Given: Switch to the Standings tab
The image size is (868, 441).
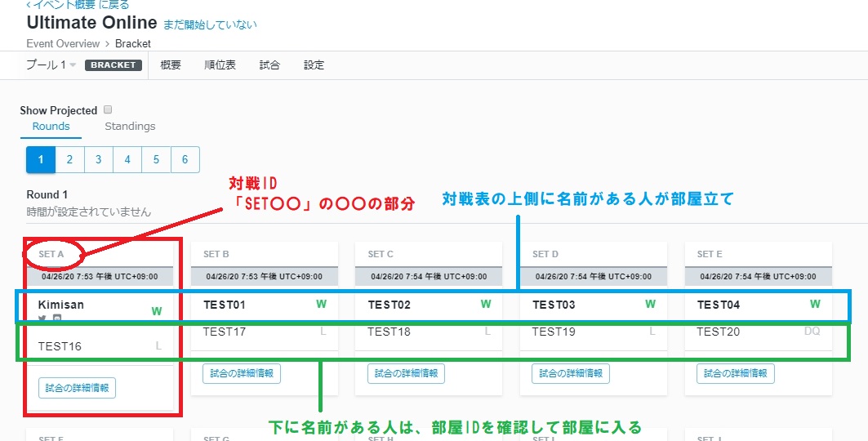Looking at the screenshot, I should coord(130,126).
